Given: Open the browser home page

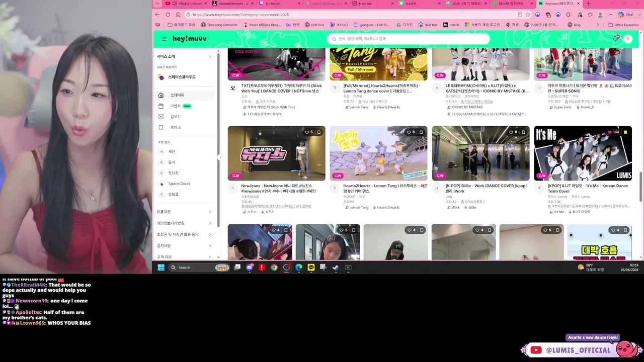Looking at the screenshot, I should [178, 15].
